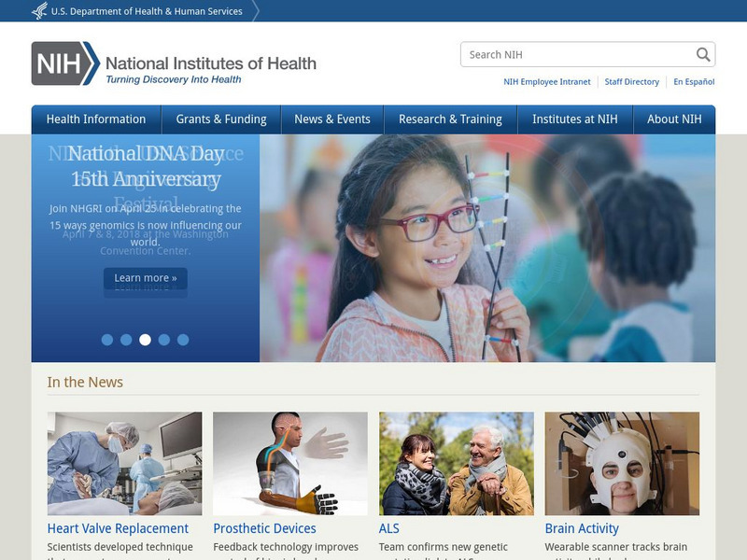
Task: Open the About NIH menu
Action: [x=674, y=119]
